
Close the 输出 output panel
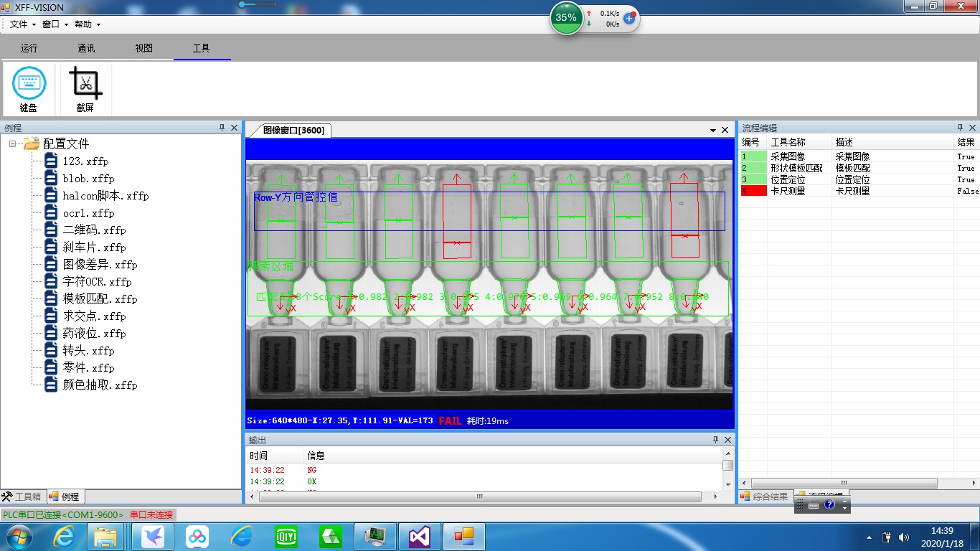[728, 440]
